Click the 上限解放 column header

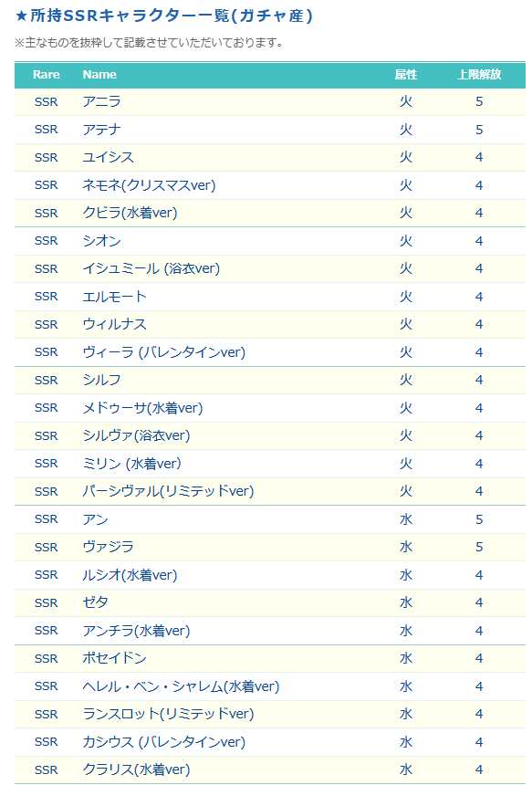(x=479, y=75)
